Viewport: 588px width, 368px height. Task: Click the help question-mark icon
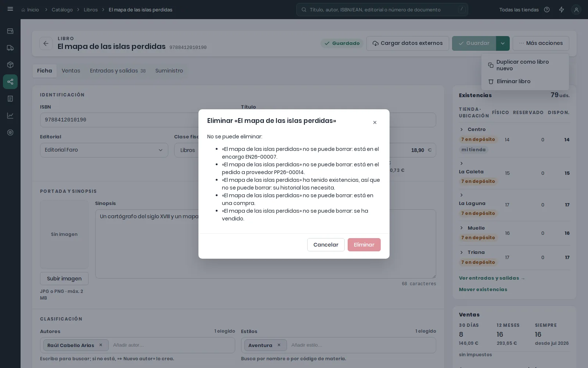[x=547, y=10]
